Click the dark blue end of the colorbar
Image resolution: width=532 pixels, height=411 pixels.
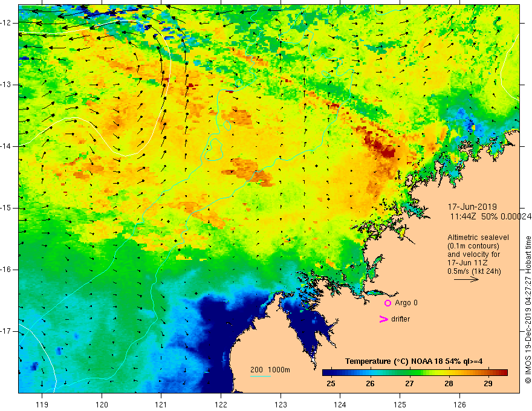point(326,373)
